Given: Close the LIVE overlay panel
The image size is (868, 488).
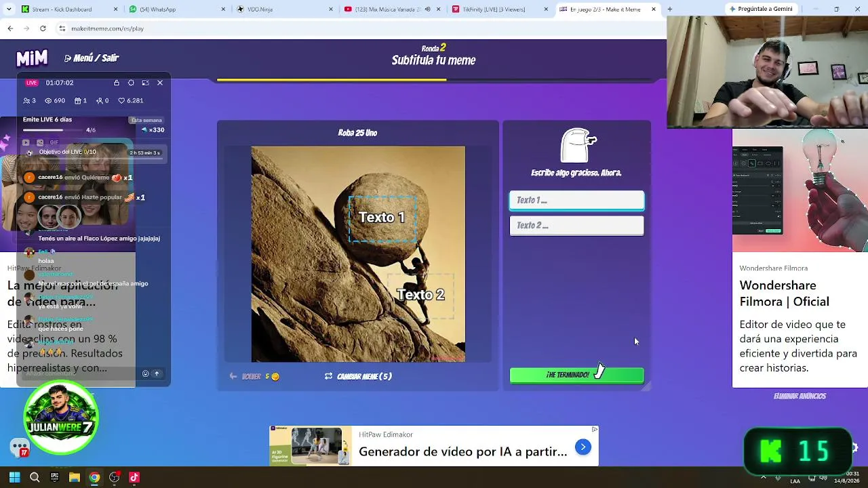Looking at the screenshot, I should (160, 83).
